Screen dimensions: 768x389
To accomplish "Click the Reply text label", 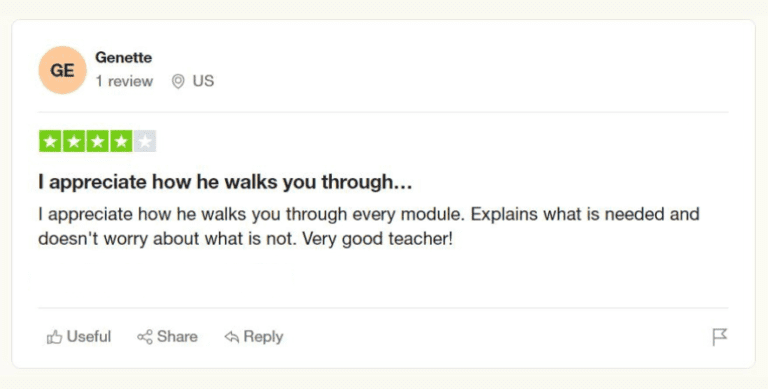I will (263, 337).
